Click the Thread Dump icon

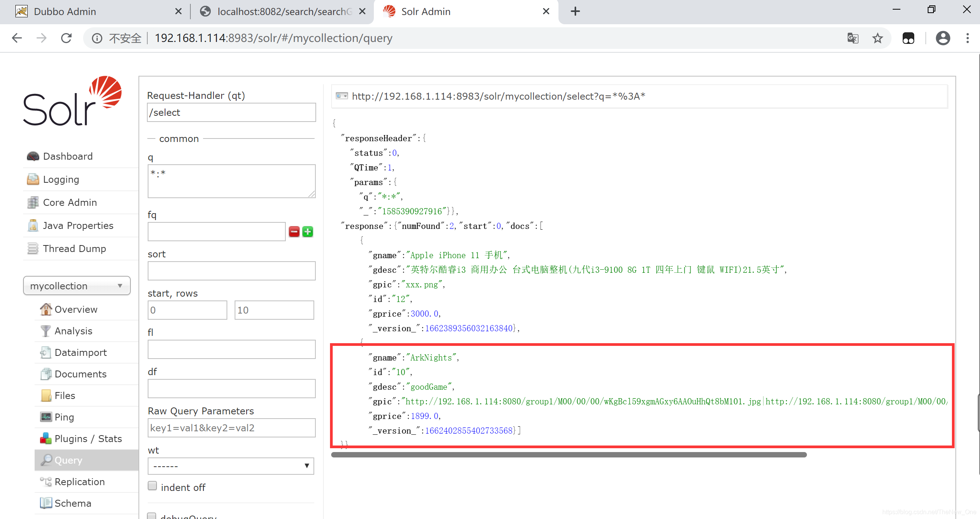coord(32,249)
